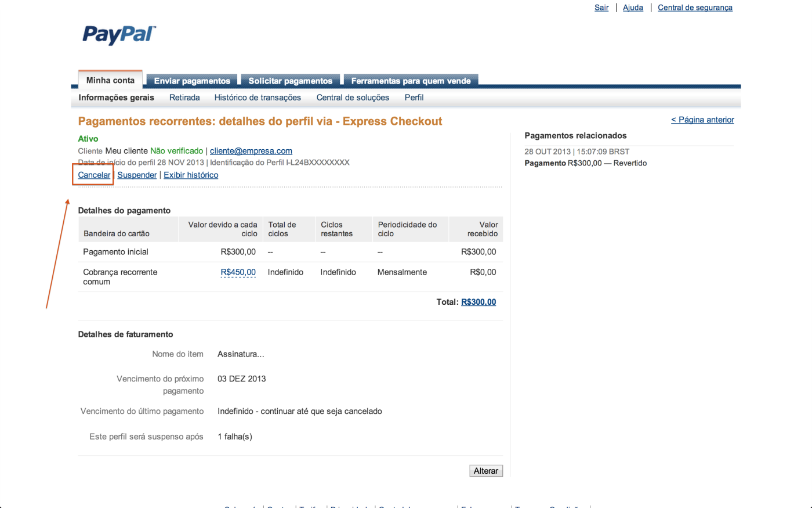Click Pagamentos relacionados heading

pos(575,136)
